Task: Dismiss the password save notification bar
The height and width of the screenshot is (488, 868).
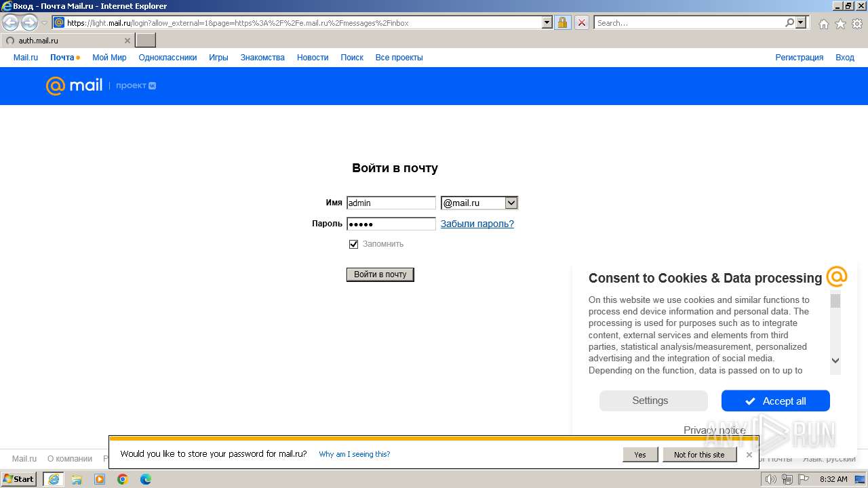Action: click(x=749, y=455)
